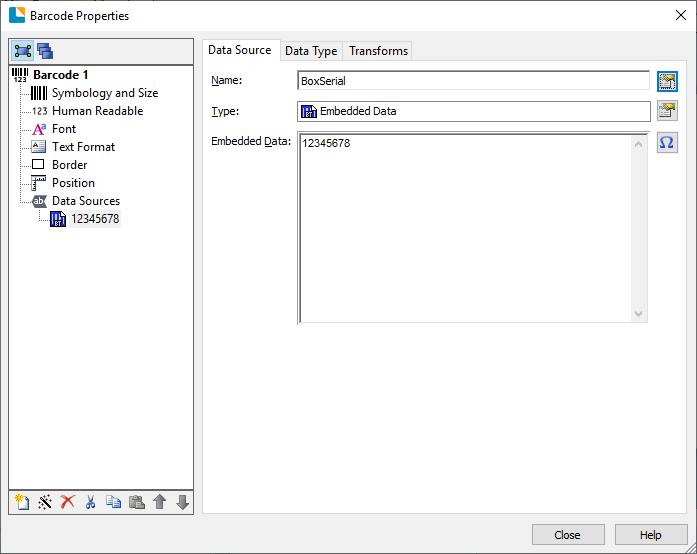Click into the Embedded Data text box
This screenshot has height=554, width=697.
tap(465, 228)
